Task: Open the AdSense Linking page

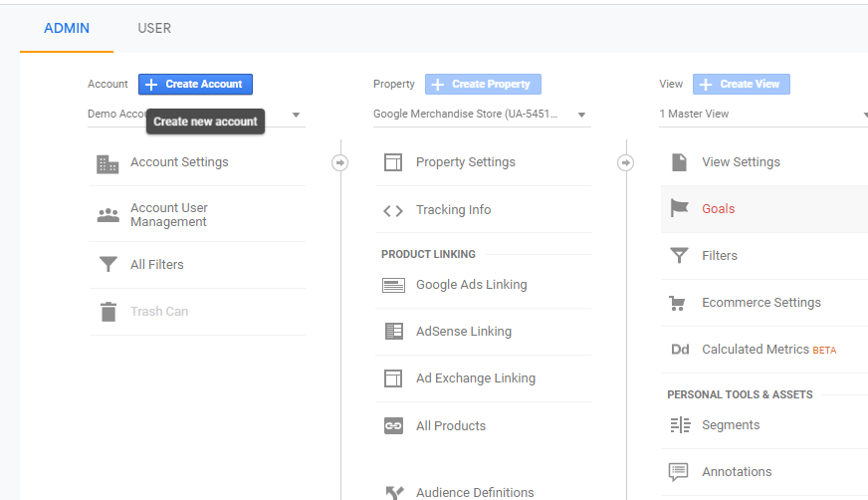Action: click(x=463, y=332)
